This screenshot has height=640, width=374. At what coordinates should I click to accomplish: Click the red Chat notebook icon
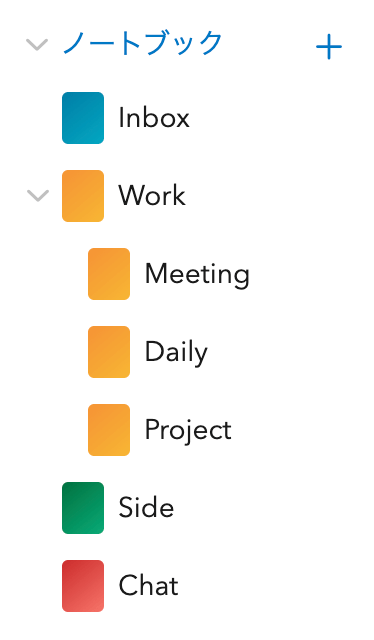pyautogui.click(x=83, y=586)
